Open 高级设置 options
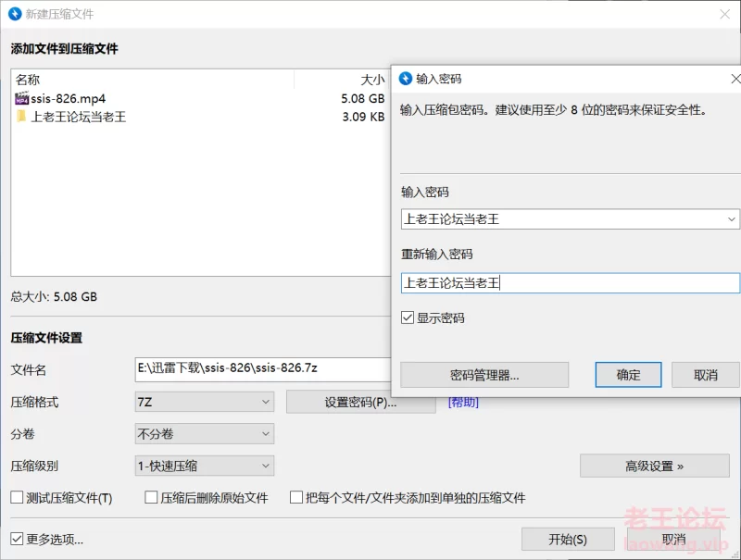This screenshot has width=741, height=560. [x=655, y=467]
